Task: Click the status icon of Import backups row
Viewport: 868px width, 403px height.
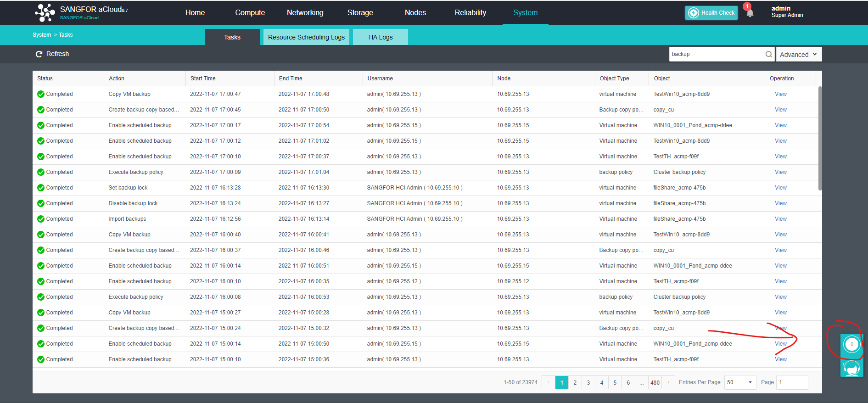Action: [x=41, y=219]
